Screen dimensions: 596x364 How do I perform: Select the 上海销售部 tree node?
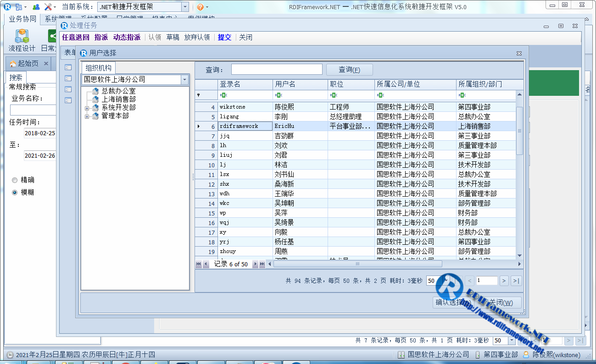(118, 99)
